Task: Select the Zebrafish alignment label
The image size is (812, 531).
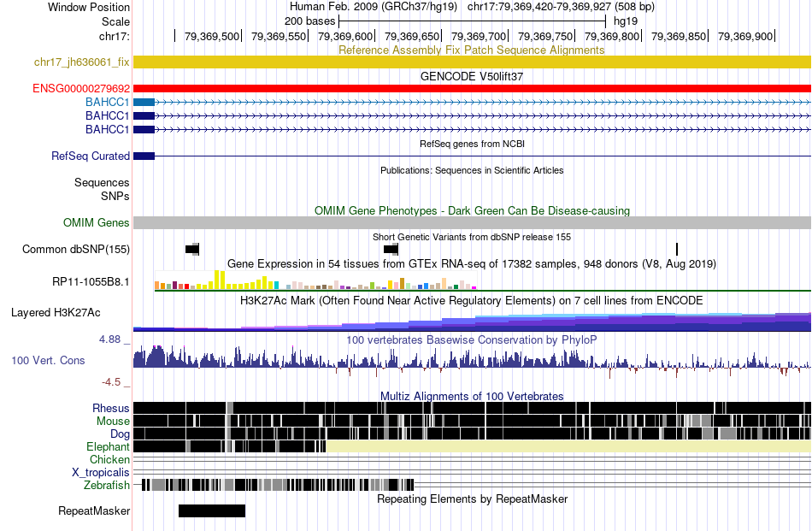Action: tap(107, 486)
